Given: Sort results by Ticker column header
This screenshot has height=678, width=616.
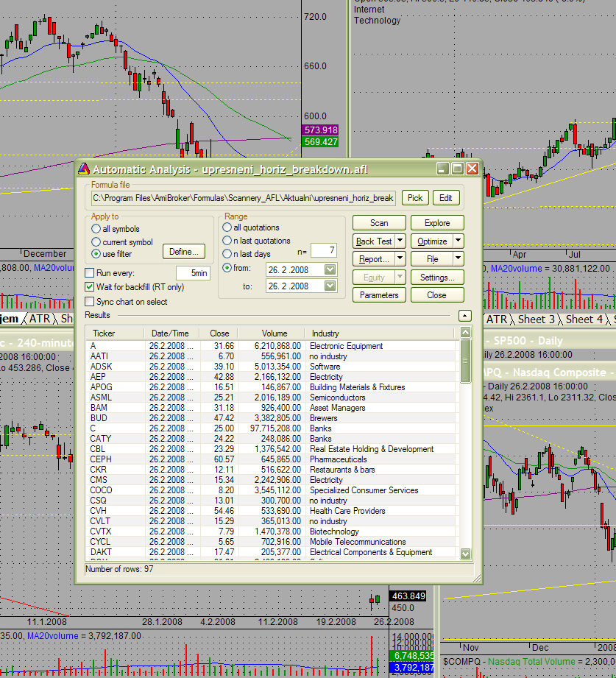Looking at the screenshot, I should click(115, 333).
